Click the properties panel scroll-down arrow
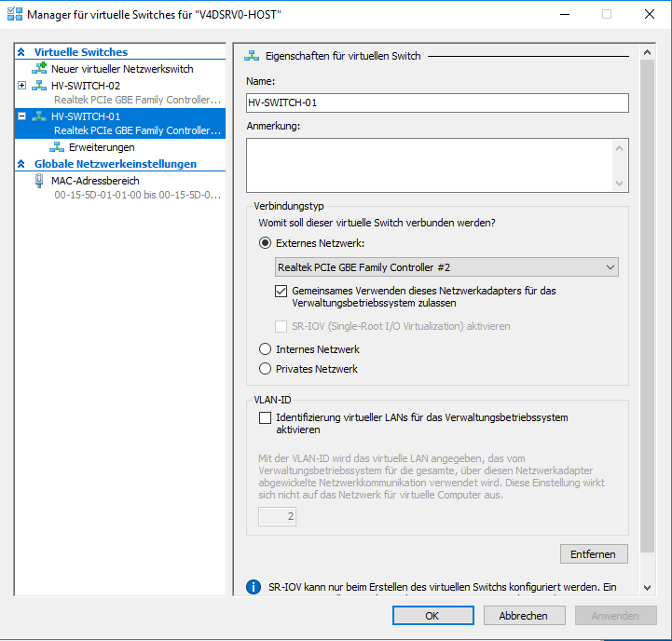Screen dimensions: 672x641 tap(647, 588)
